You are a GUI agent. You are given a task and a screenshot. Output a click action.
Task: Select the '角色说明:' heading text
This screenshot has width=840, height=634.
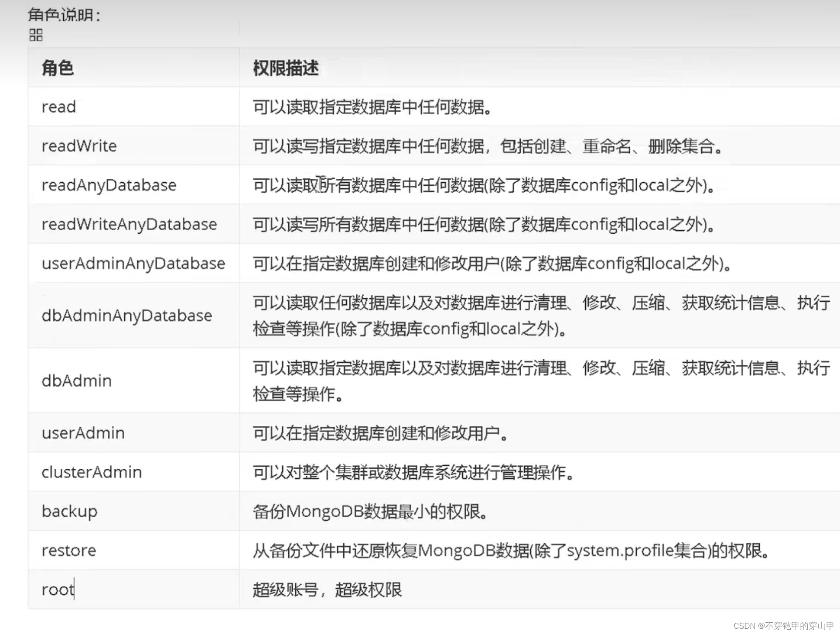65,15
